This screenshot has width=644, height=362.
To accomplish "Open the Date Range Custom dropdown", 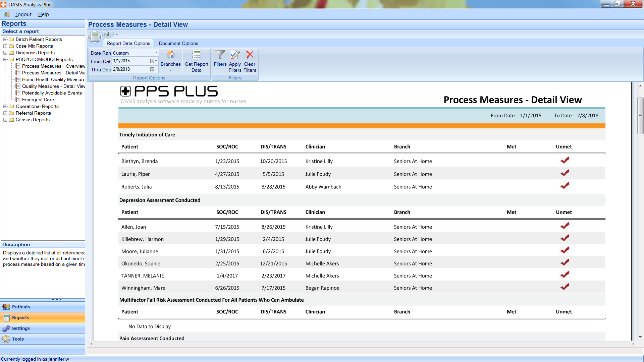I will tap(156, 53).
